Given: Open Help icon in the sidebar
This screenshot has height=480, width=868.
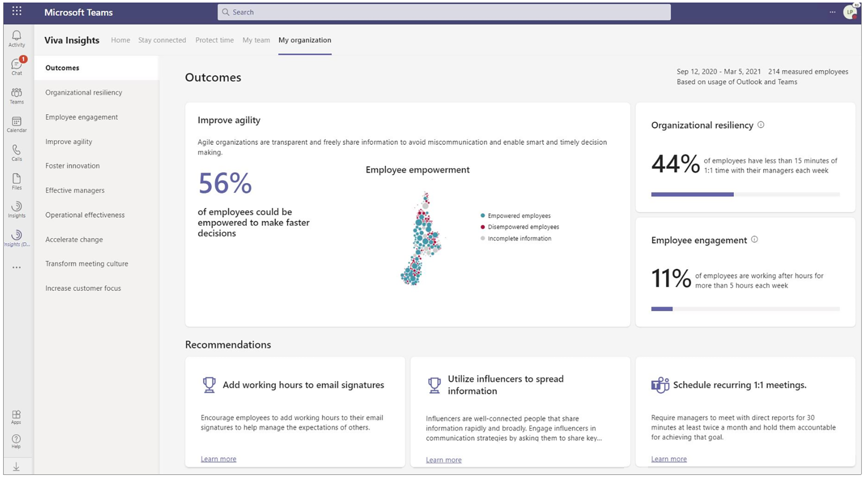Looking at the screenshot, I should coord(16,442).
